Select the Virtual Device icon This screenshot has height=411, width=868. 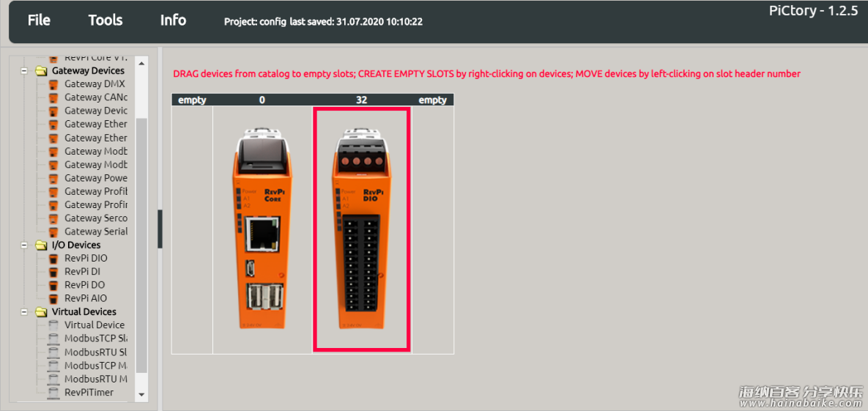53,325
